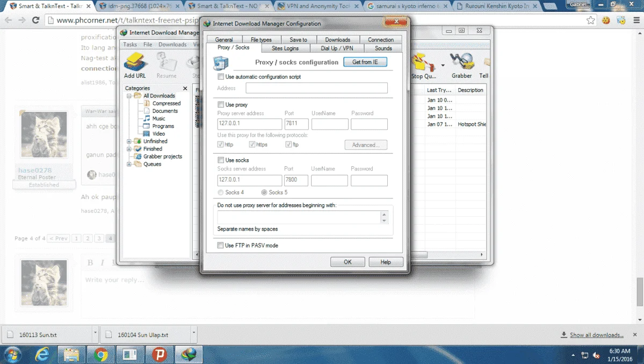Screen dimensions: 644x364
Task: Select Socks 4 radio button
Action: click(221, 192)
